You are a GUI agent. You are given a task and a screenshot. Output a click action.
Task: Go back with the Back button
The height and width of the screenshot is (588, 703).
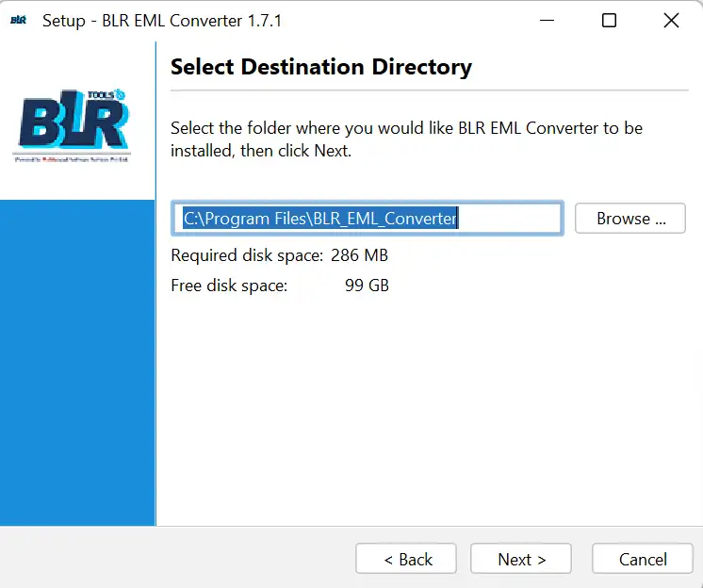[406, 559]
